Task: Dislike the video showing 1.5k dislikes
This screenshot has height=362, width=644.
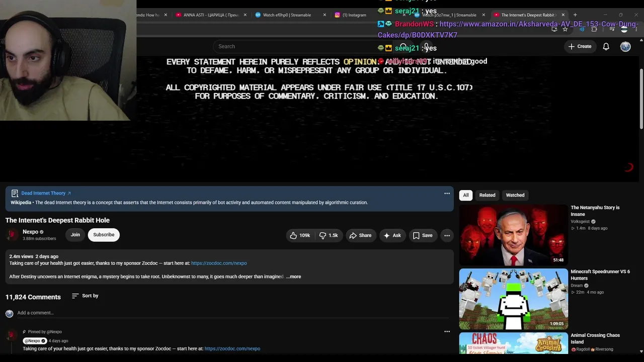Action: (x=329, y=235)
